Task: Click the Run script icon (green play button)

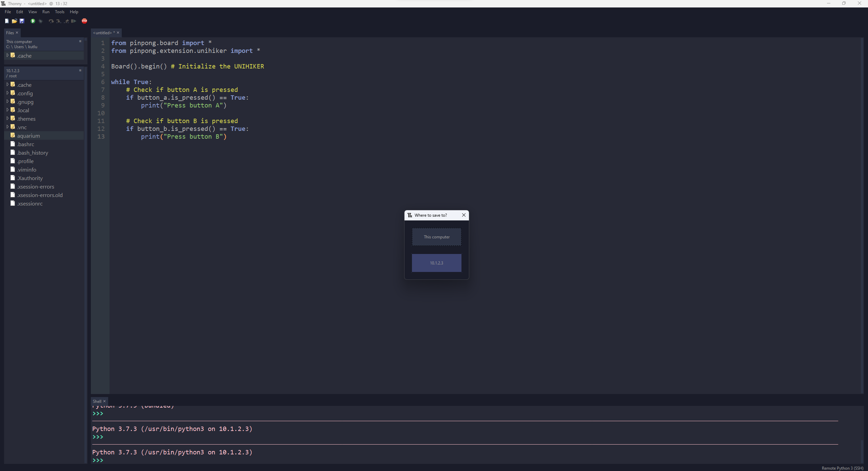Action: [33, 21]
